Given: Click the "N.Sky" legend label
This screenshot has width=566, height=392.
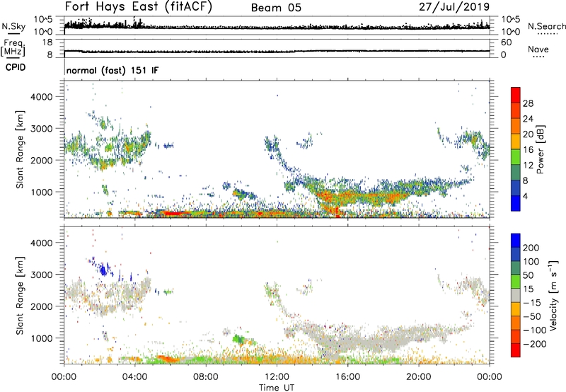Looking at the screenshot, I should (x=13, y=26).
